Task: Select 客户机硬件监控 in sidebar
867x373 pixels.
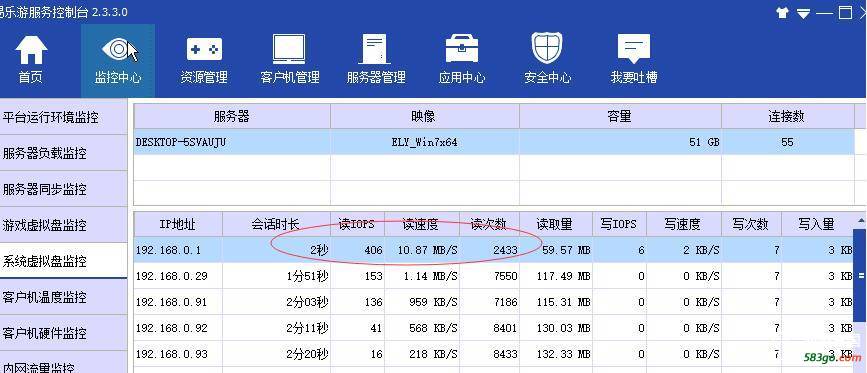Action: point(64,333)
